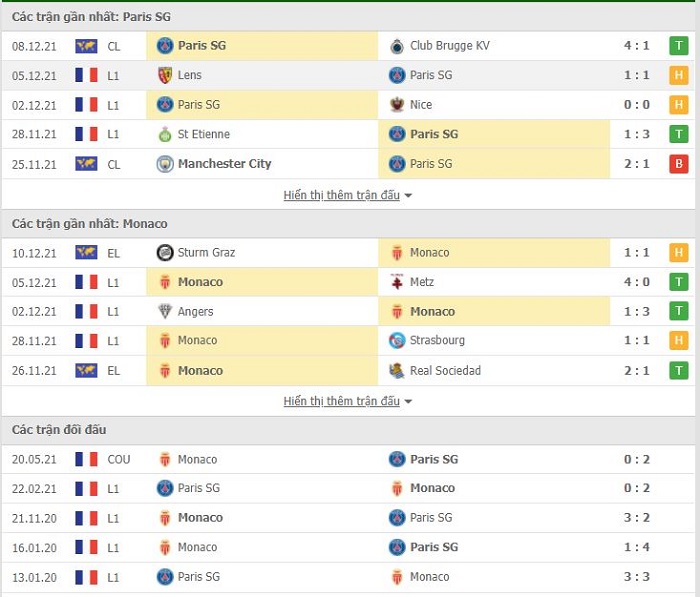
Task: Click the Manchester City crest icon
Action: [x=165, y=164]
